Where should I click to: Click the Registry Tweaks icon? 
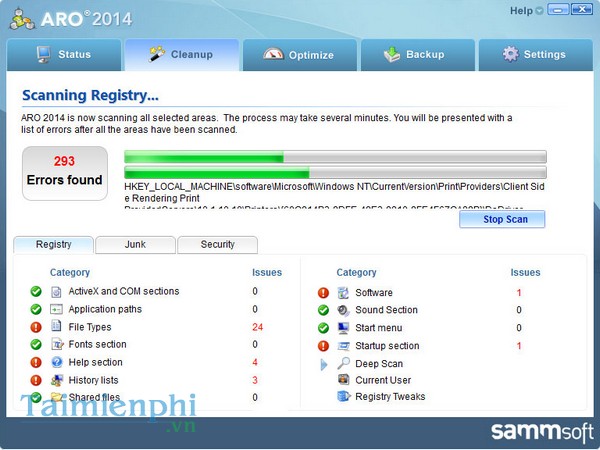tap(343, 397)
